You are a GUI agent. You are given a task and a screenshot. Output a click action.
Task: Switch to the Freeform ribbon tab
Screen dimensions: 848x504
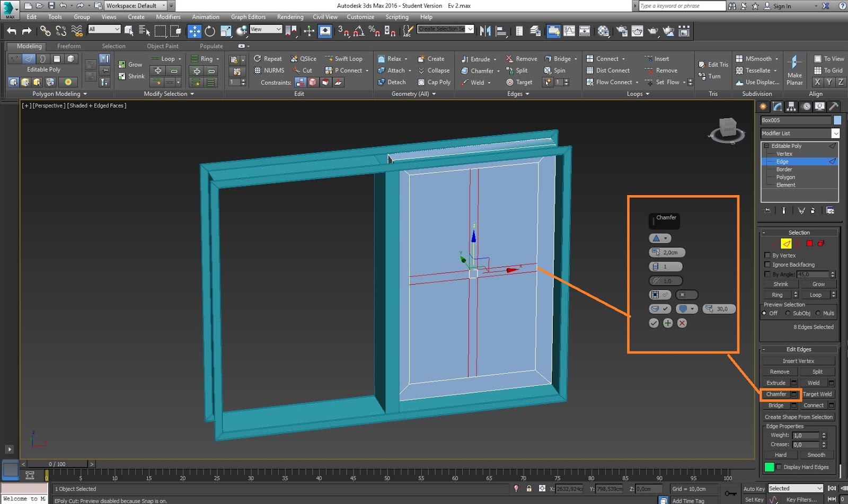tap(69, 46)
